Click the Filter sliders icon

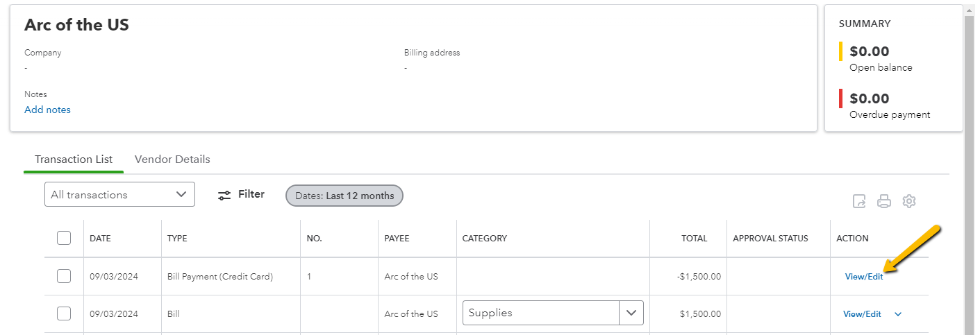point(224,195)
